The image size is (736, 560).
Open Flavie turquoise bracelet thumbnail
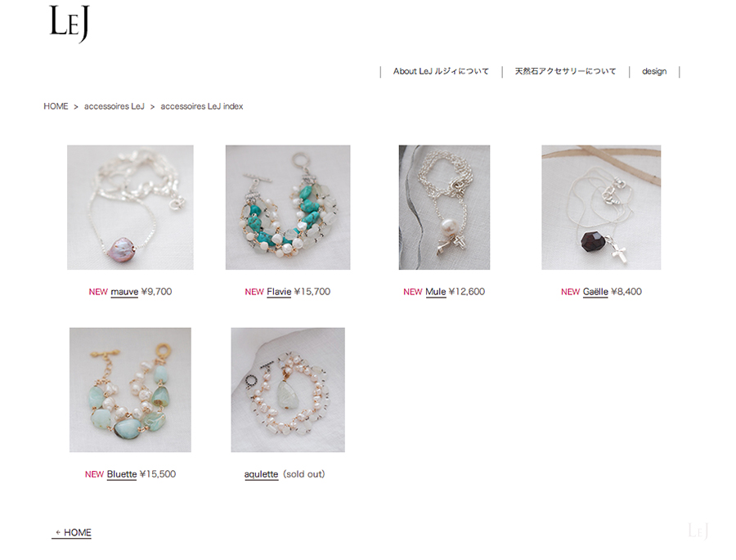pyautogui.click(x=288, y=208)
